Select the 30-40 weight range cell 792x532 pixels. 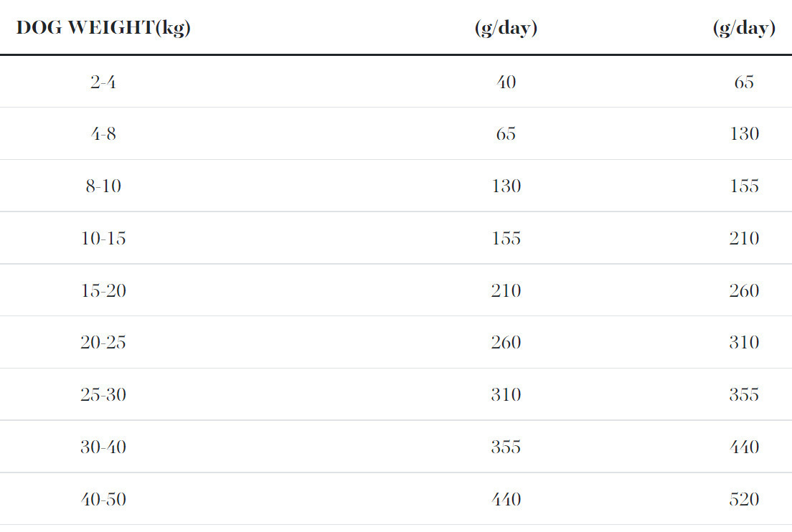[103, 447]
